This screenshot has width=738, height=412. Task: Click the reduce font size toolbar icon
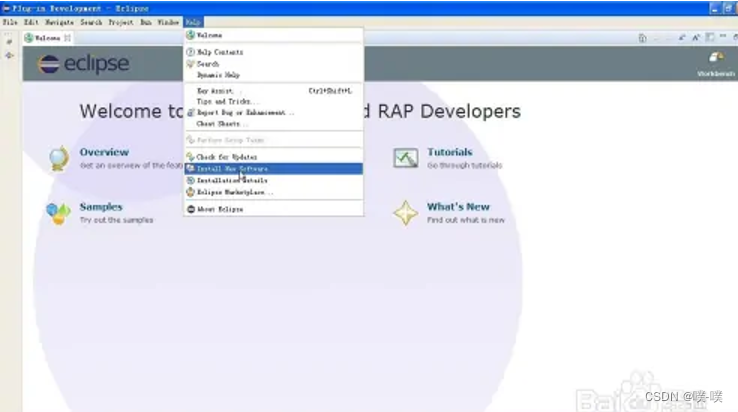(x=682, y=37)
